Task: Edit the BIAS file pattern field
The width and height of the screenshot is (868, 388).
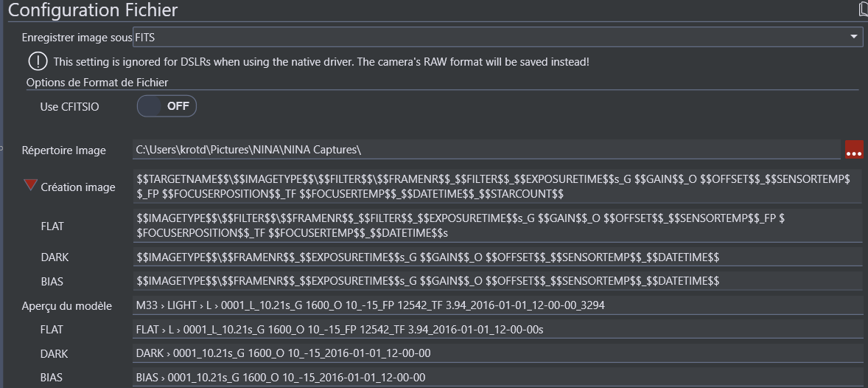Action: click(497, 281)
